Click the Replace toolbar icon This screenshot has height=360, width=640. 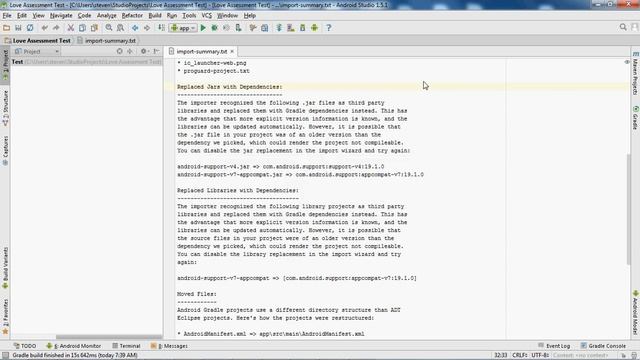tap(120, 28)
